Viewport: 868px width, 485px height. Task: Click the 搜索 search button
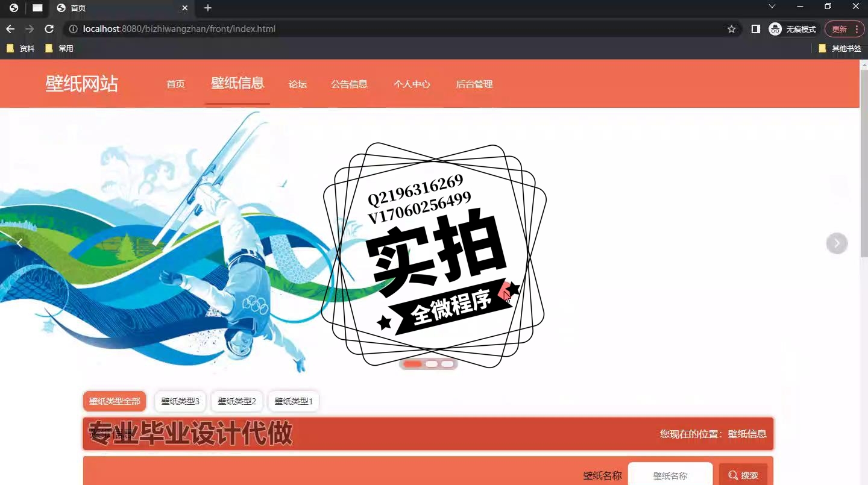[743, 475]
